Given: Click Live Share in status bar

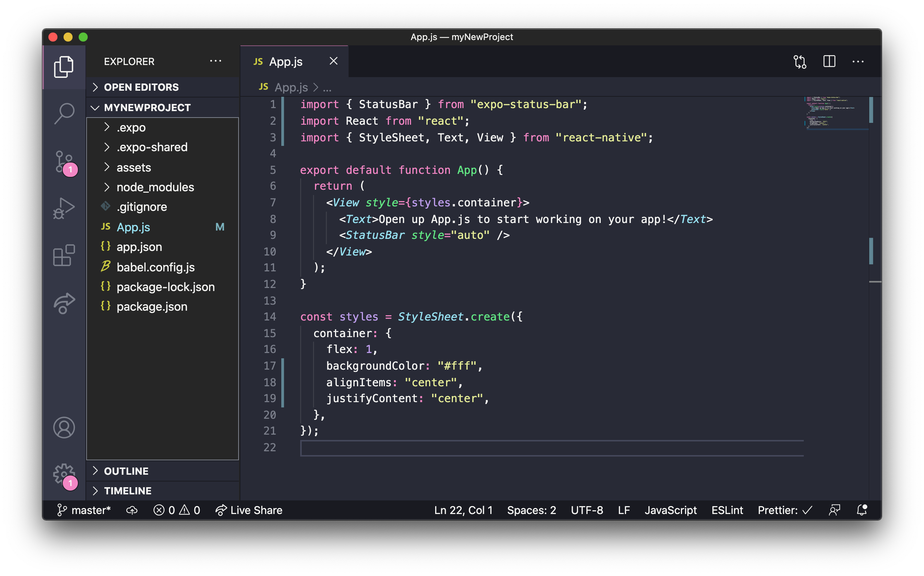Looking at the screenshot, I should [x=249, y=510].
